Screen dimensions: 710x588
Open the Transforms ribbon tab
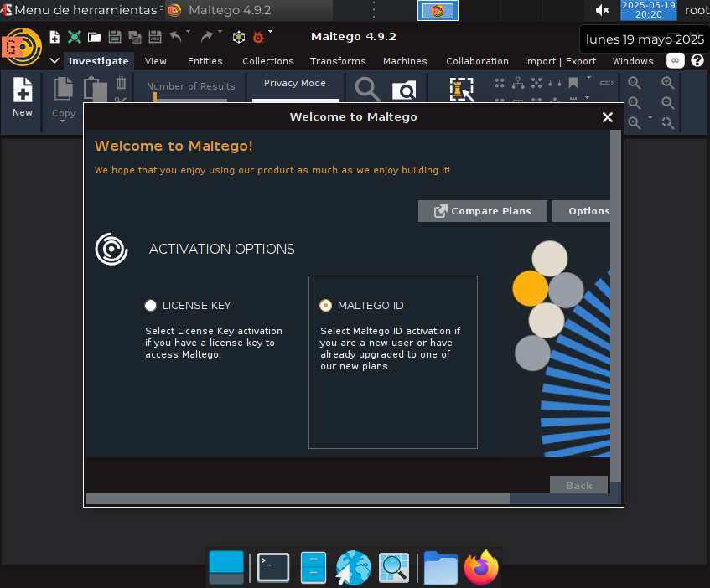(338, 61)
